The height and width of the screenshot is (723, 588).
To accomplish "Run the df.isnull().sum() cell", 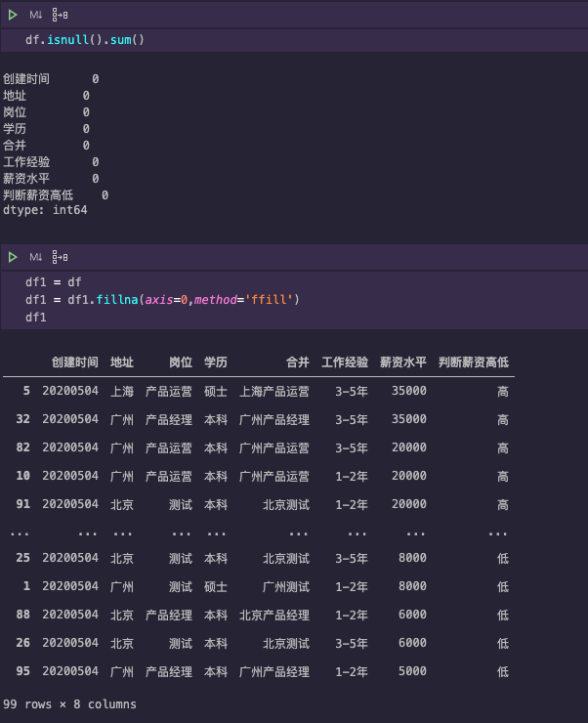I will 13,15.
